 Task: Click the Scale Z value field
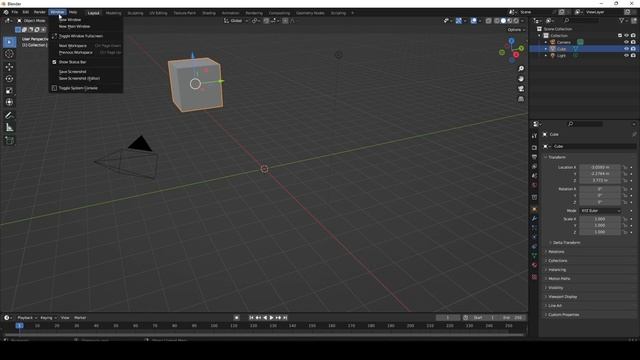pos(600,232)
